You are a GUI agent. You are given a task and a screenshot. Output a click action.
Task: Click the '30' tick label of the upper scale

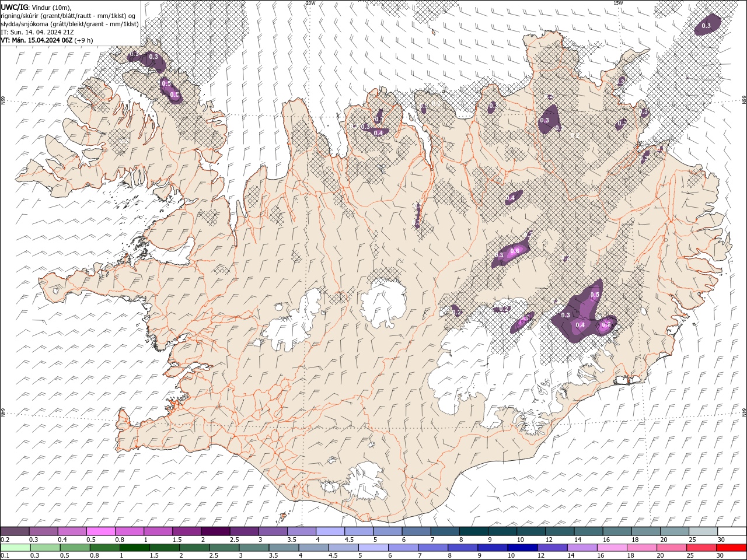click(x=721, y=540)
